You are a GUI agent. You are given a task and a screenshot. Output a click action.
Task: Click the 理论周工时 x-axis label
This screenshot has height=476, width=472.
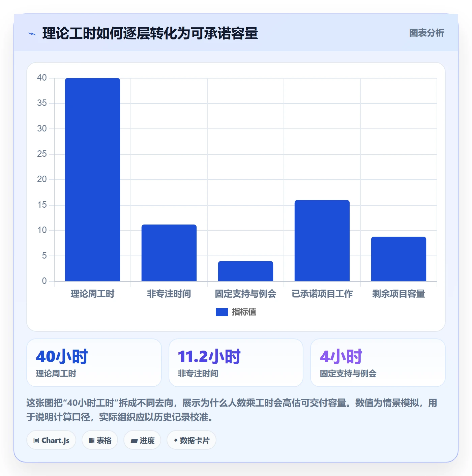point(92,294)
